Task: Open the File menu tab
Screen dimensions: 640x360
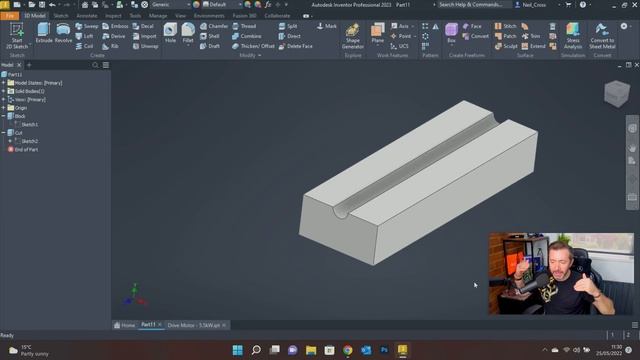Action: [x=10, y=16]
